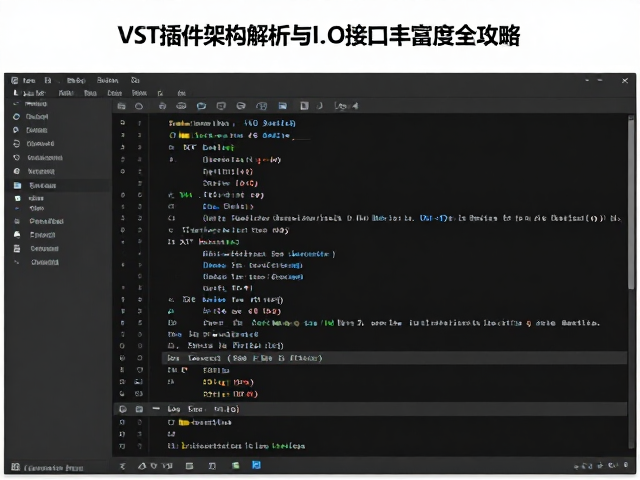Click the crescent moon icon in editor toolbar
Image resolution: width=640 pixels, height=480 pixels.
click(x=320, y=106)
